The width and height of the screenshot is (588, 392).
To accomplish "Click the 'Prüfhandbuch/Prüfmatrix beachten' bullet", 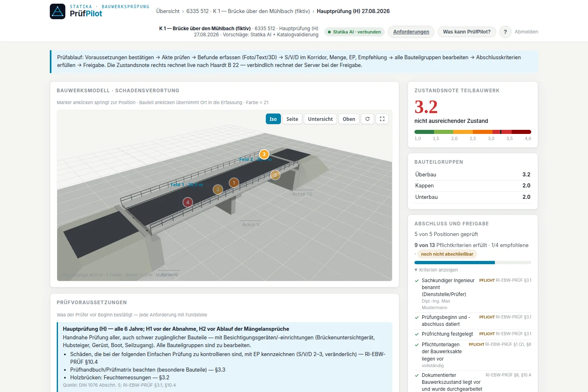I will (148, 370).
